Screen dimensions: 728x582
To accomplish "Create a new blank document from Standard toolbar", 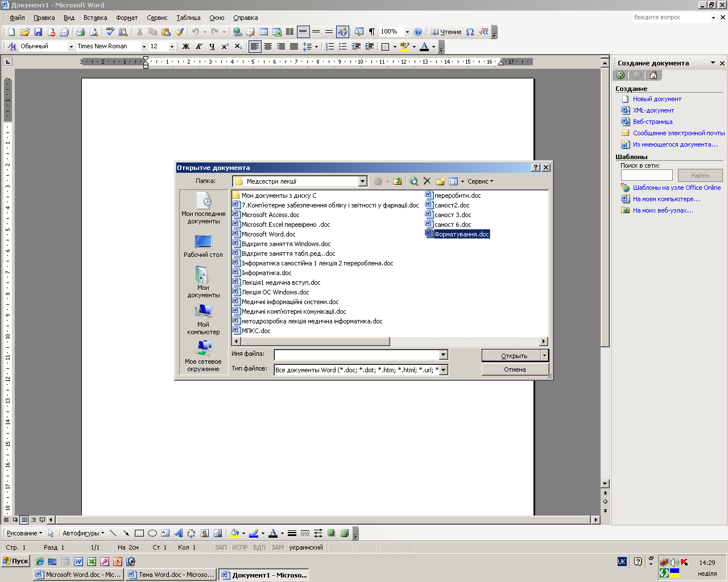I will 11,32.
